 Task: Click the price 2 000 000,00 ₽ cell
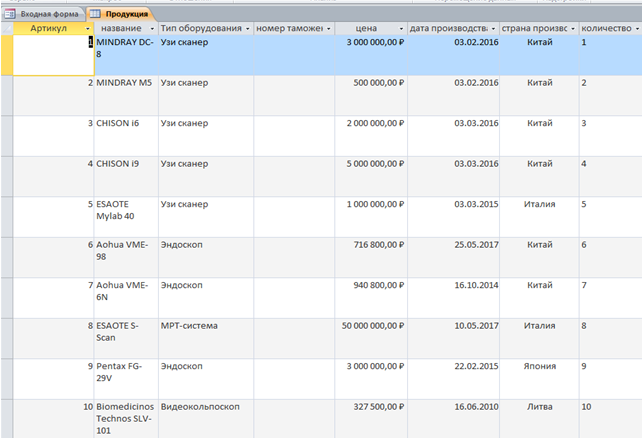pos(371,136)
